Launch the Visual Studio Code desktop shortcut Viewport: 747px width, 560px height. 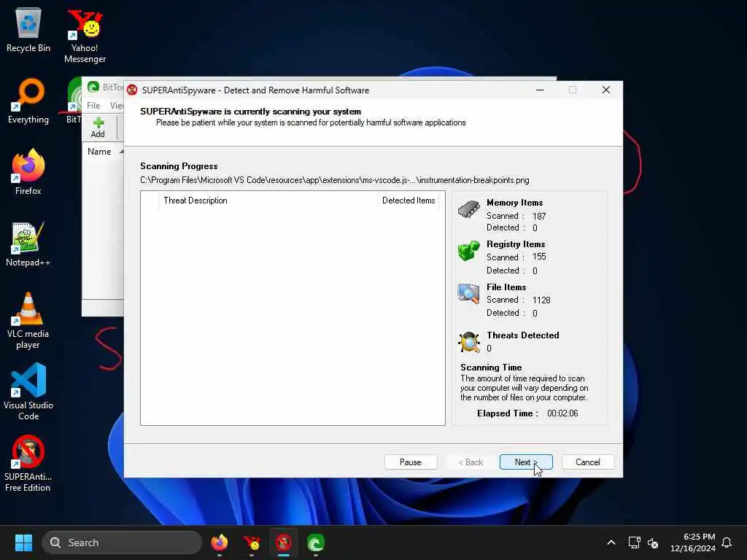pos(28,392)
